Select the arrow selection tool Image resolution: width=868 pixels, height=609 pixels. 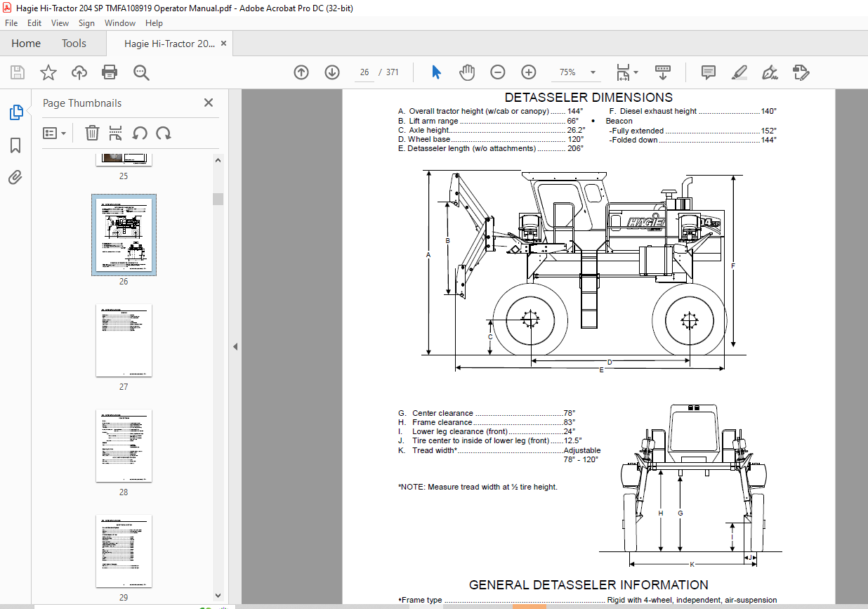(x=436, y=72)
